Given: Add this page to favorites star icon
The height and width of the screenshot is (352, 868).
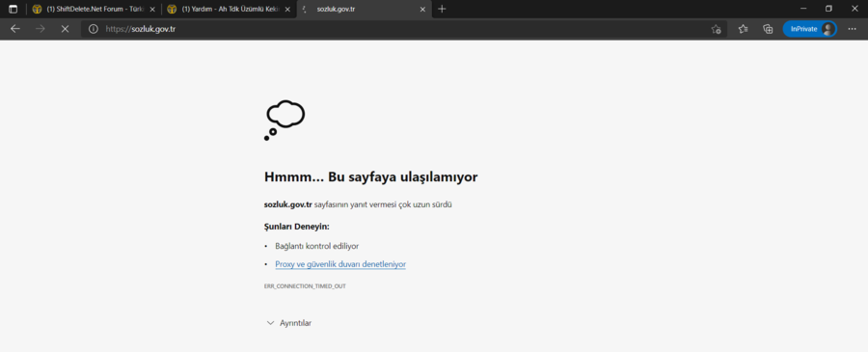Looking at the screenshot, I should 716,29.
